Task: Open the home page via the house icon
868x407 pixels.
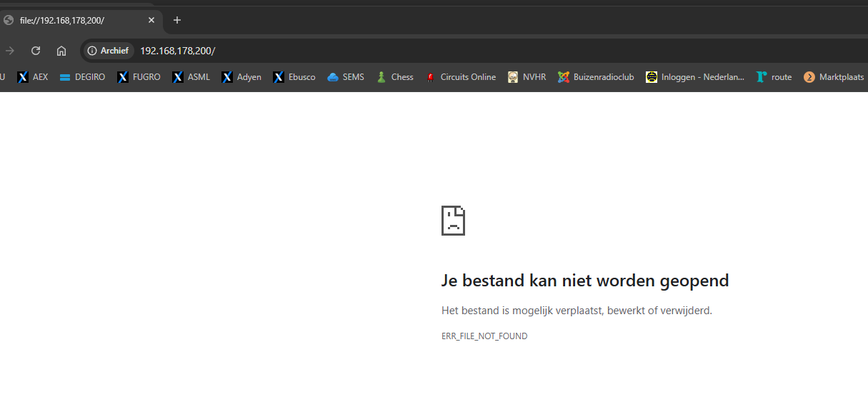Action: tap(61, 51)
